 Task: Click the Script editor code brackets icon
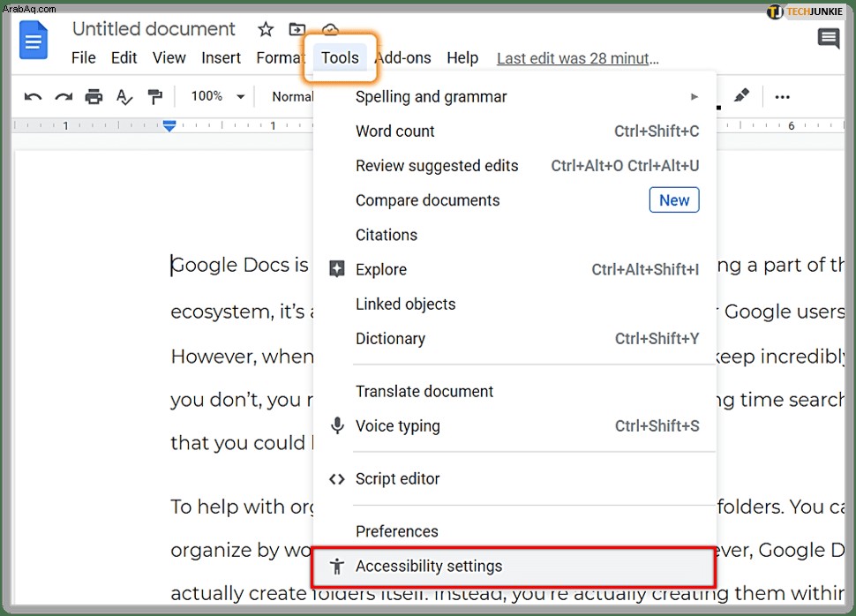pyautogui.click(x=337, y=479)
